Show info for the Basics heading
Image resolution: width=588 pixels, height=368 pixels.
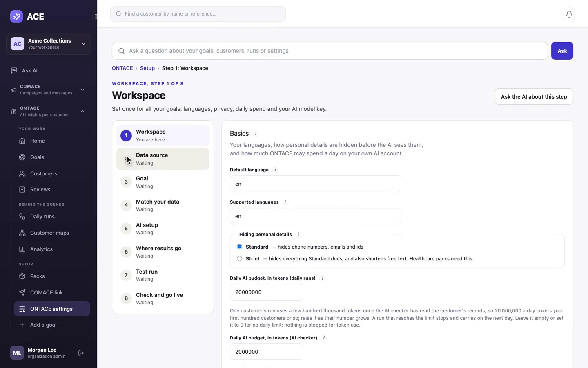256,134
